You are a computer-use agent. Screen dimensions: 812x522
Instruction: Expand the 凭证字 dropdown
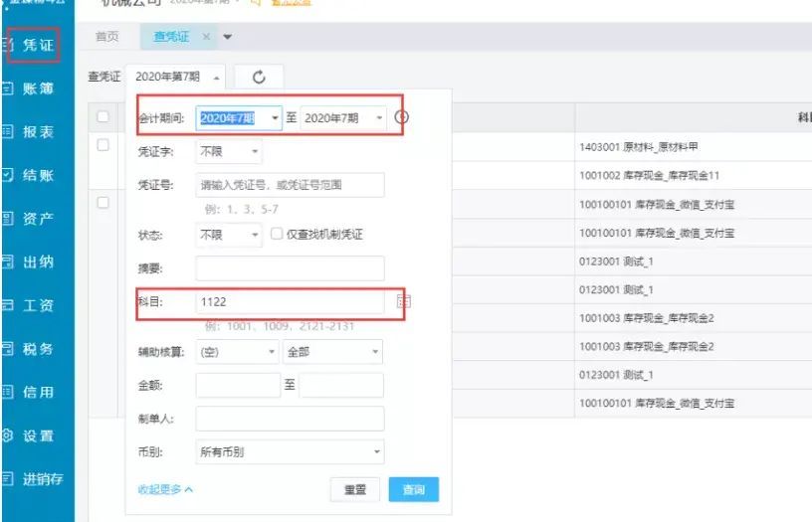[229, 152]
